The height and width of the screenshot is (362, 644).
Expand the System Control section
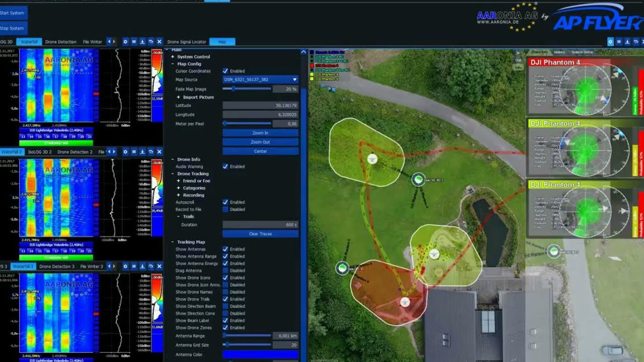[x=173, y=57]
